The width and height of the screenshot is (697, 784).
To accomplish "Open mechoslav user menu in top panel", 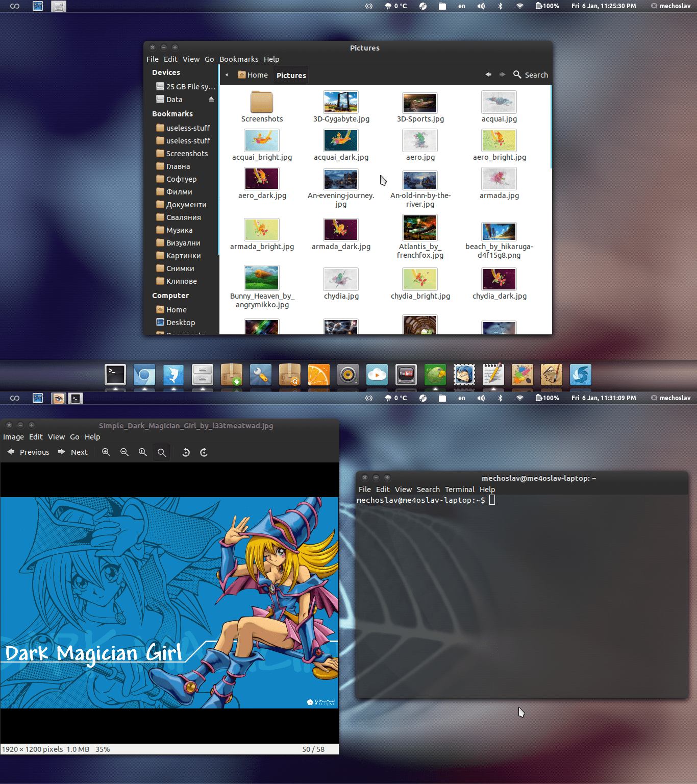I will coord(670,6).
